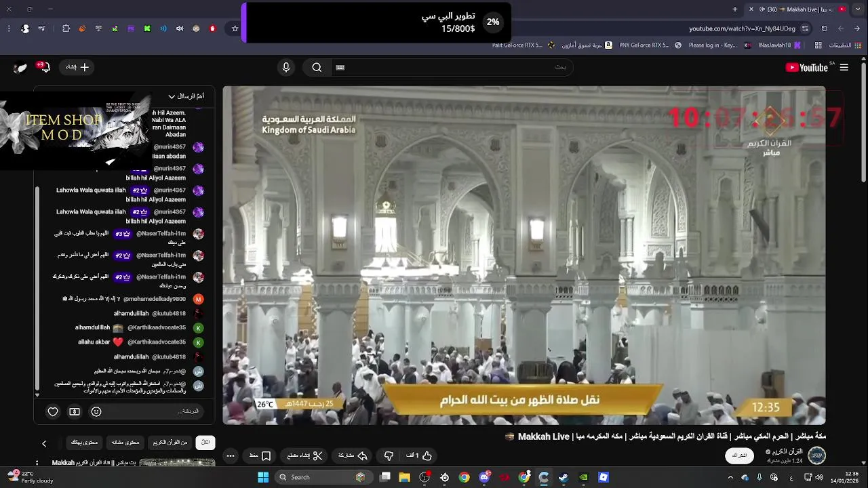Open media control playlist icon in toolbar
Screen dimensions: 868x488
pyautogui.click(x=42, y=28)
